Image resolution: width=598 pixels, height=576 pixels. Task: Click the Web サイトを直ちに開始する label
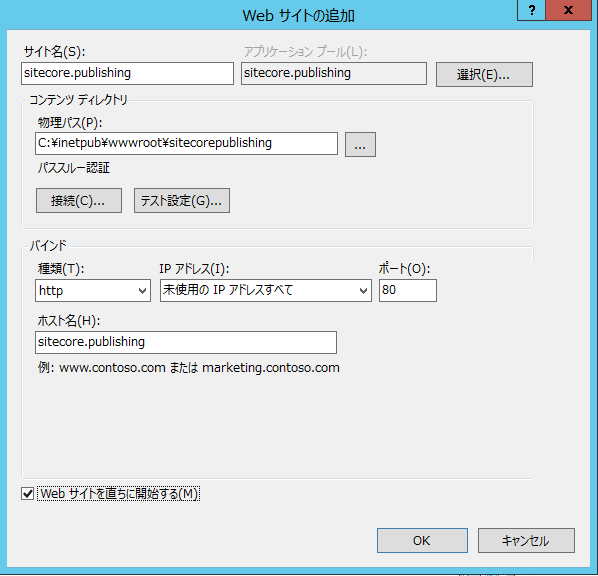119,494
